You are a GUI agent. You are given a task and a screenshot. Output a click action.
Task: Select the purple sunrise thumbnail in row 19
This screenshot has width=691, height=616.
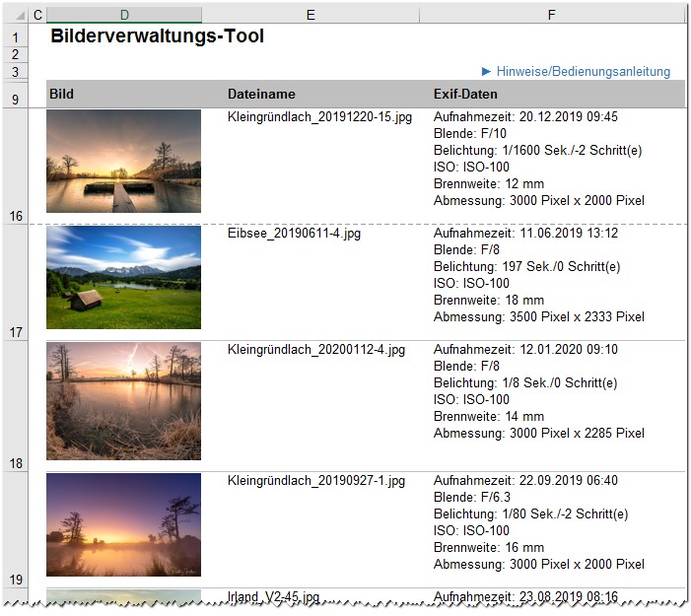[x=124, y=524]
